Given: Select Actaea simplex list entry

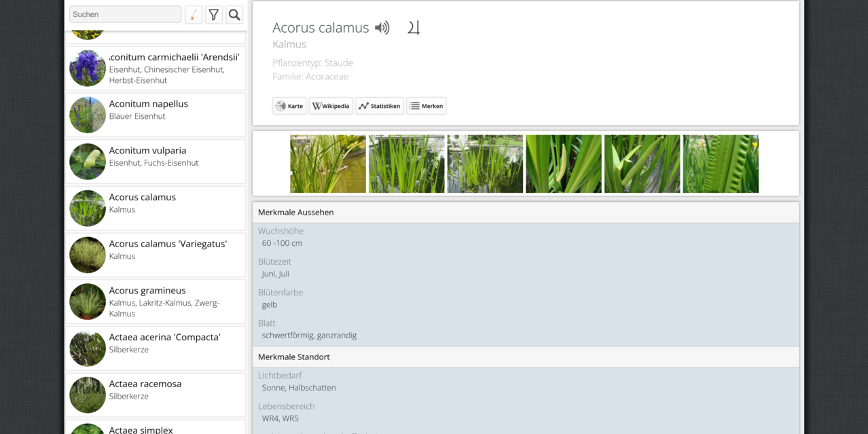Looking at the screenshot, I should [x=156, y=427].
